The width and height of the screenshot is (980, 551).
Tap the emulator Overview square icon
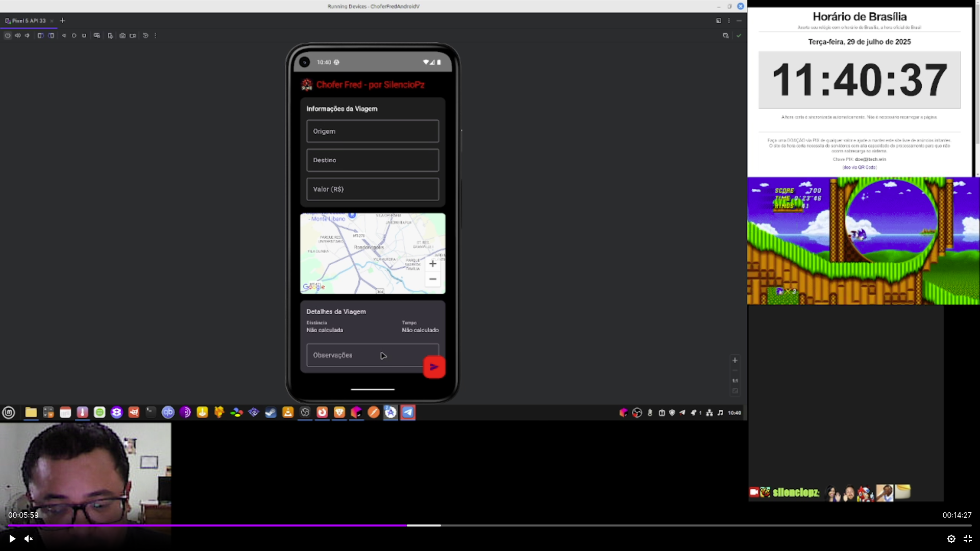[x=84, y=36]
